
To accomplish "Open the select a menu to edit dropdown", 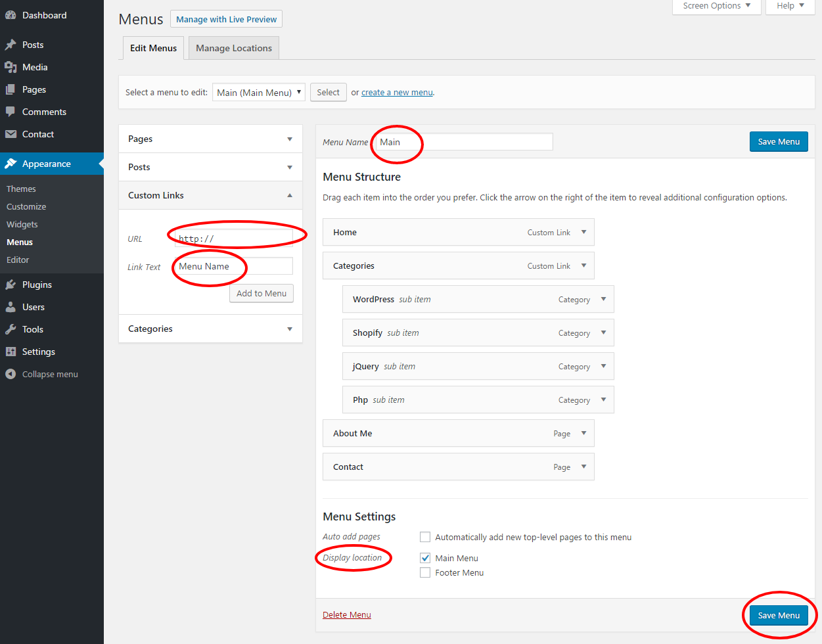I will 258,93.
